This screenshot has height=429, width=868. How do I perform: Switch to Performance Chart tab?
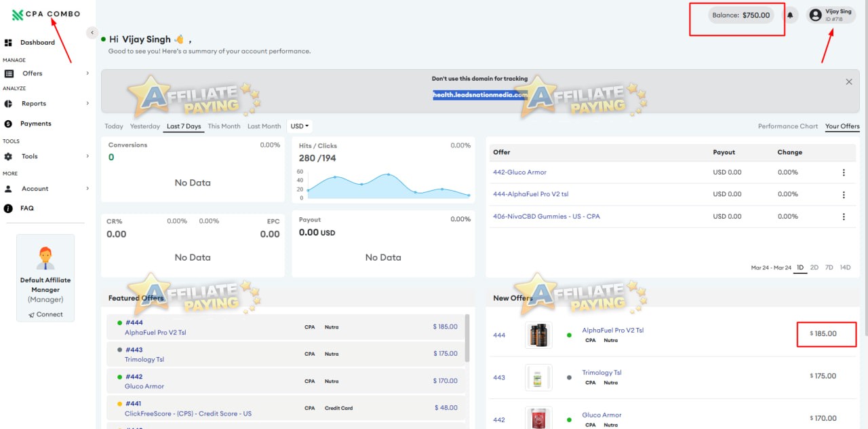click(788, 126)
